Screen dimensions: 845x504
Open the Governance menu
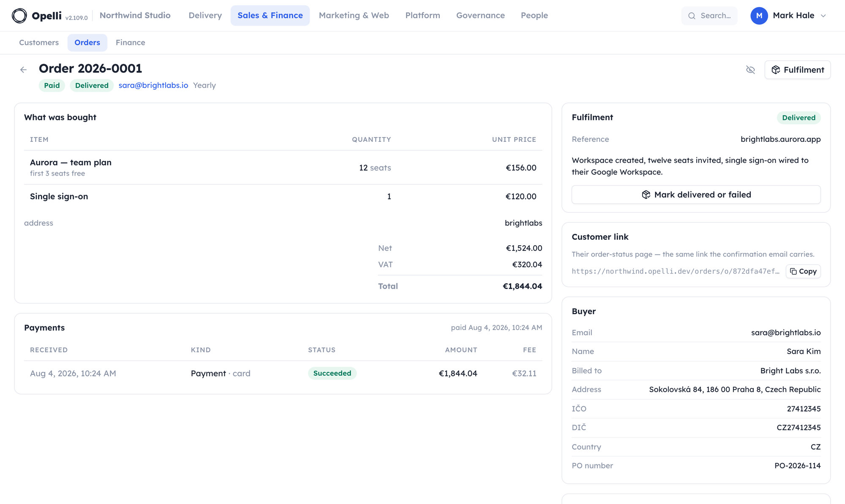click(x=480, y=16)
